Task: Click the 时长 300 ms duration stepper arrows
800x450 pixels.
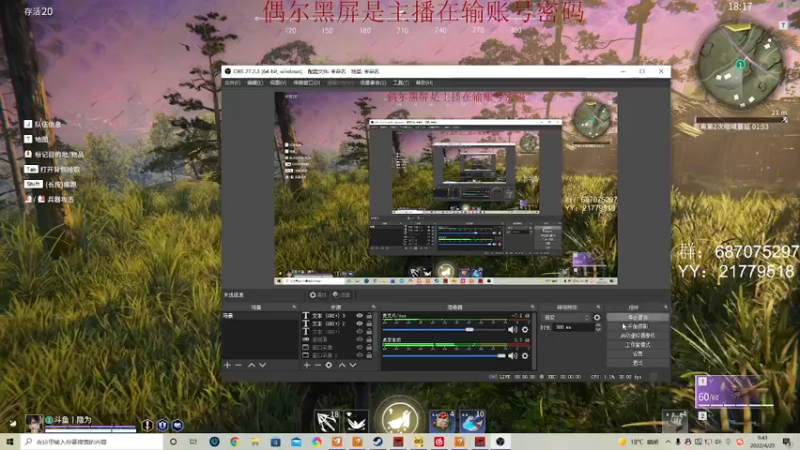Action: click(598, 327)
